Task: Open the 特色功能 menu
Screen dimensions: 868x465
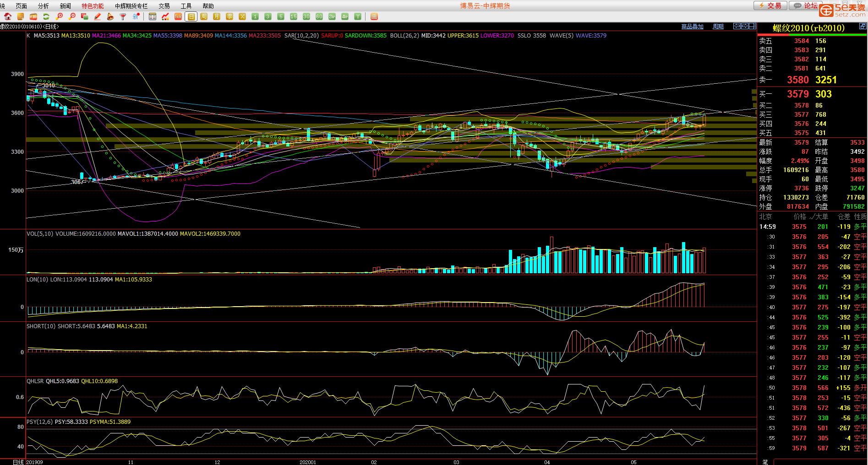Action: (93, 6)
